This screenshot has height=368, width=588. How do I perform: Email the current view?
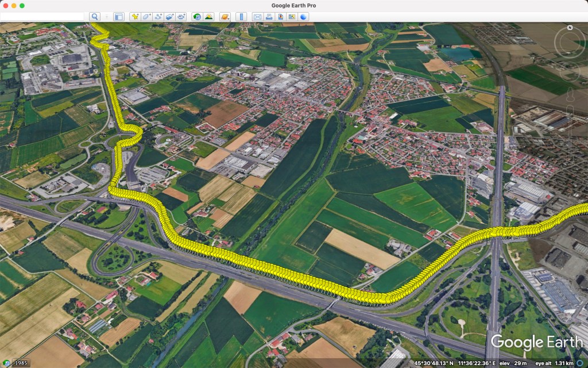pyautogui.click(x=257, y=17)
